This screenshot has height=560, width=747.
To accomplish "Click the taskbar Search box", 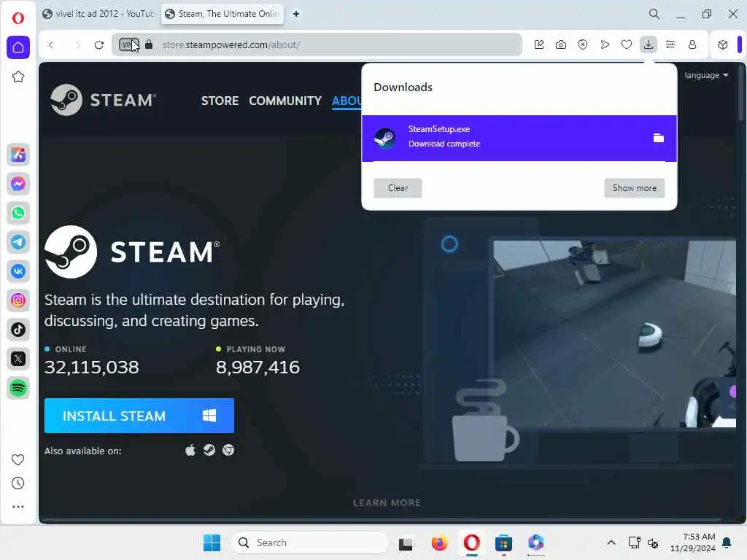I will point(309,542).
